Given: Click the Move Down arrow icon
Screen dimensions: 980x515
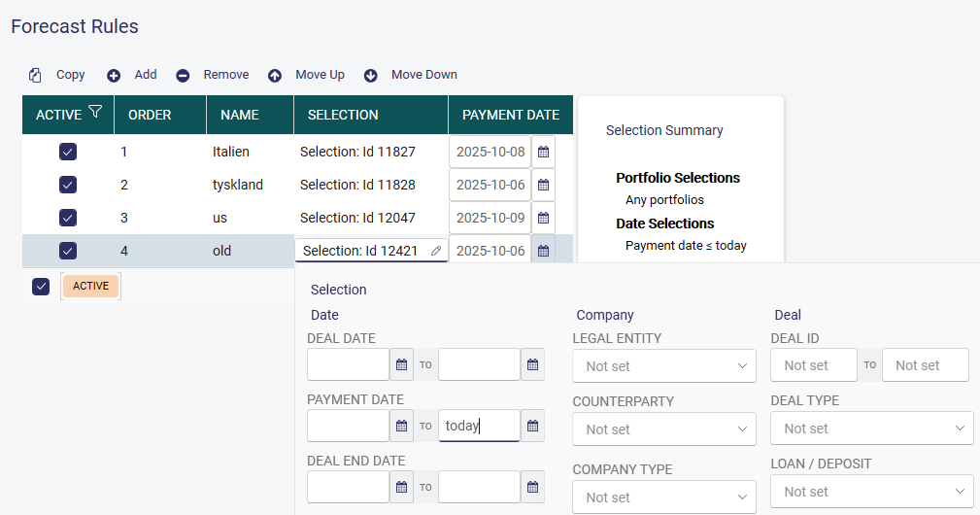Looking at the screenshot, I should [x=370, y=75].
